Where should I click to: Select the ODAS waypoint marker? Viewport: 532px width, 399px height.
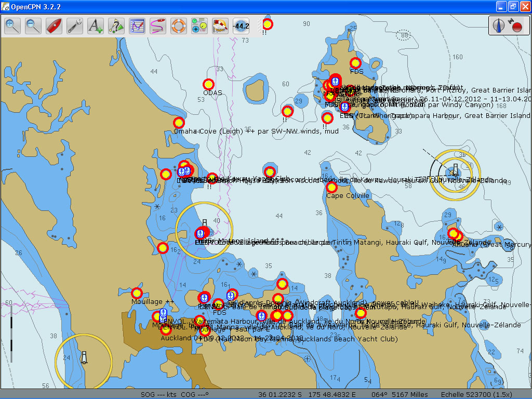pyautogui.click(x=208, y=84)
